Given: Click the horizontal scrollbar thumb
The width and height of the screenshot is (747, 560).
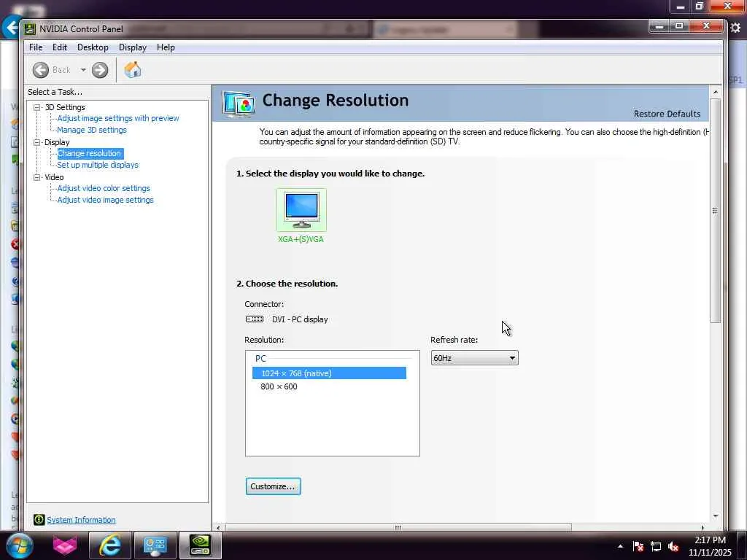Looking at the screenshot, I should [398, 527].
